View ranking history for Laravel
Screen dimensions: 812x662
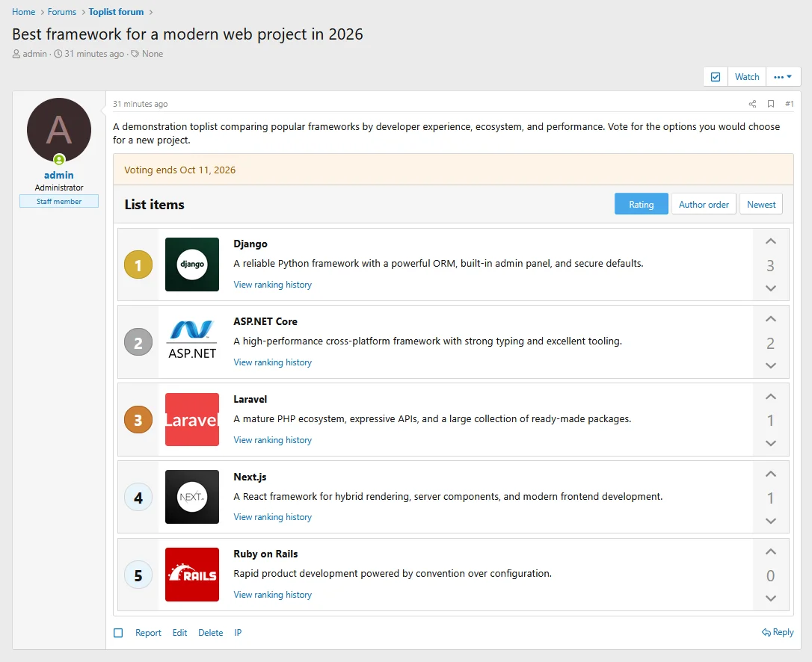click(x=272, y=440)
